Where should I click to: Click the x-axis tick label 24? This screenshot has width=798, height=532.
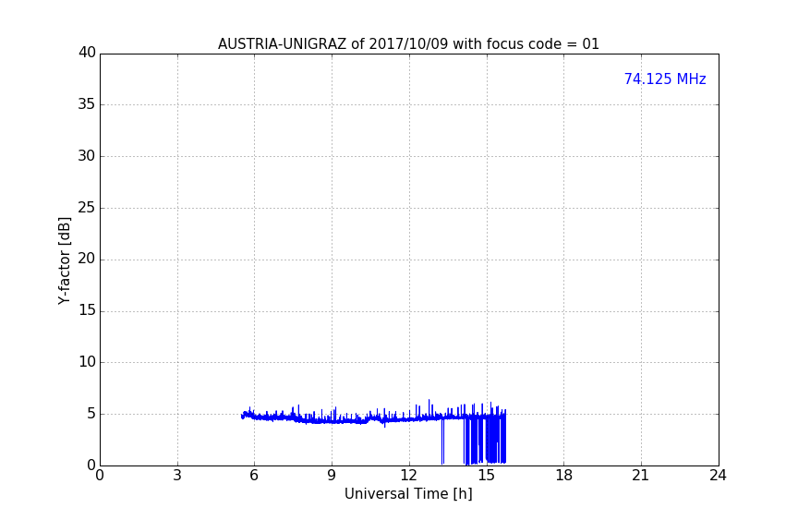pyautogui.click(x=718, y=476)
